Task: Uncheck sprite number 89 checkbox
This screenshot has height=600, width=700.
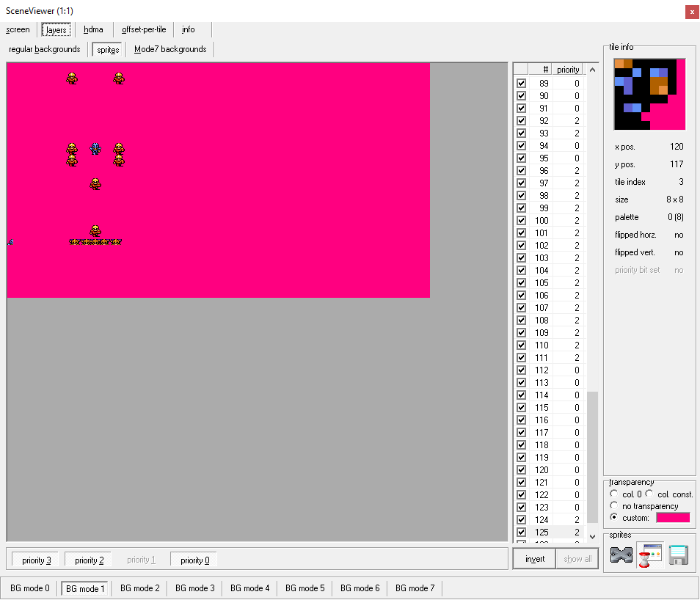Action: point(522,84)
